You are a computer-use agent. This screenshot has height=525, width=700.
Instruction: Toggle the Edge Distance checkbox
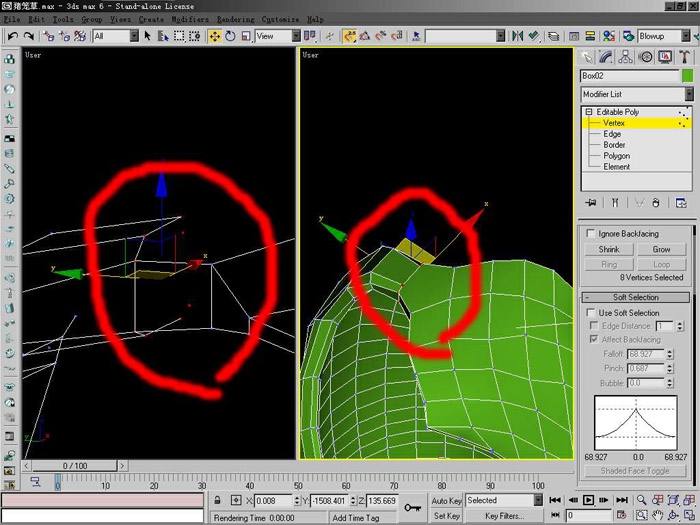(594, 326)
